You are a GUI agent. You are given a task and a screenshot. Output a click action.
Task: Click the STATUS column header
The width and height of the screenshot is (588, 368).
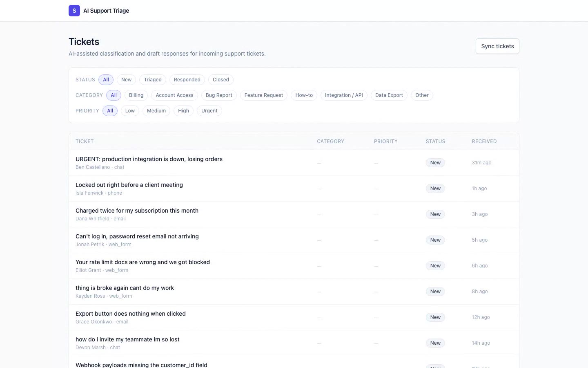(436, 141)
